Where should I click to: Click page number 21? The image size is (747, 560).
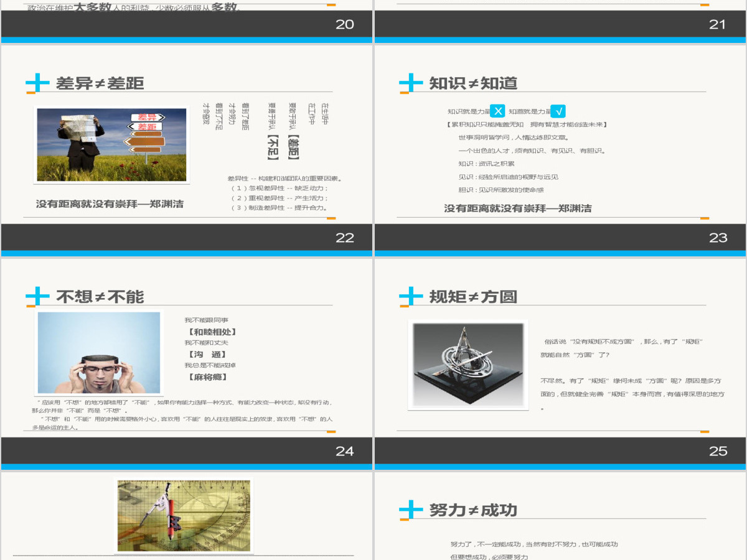pyautogui.click(x=718, y=24)
